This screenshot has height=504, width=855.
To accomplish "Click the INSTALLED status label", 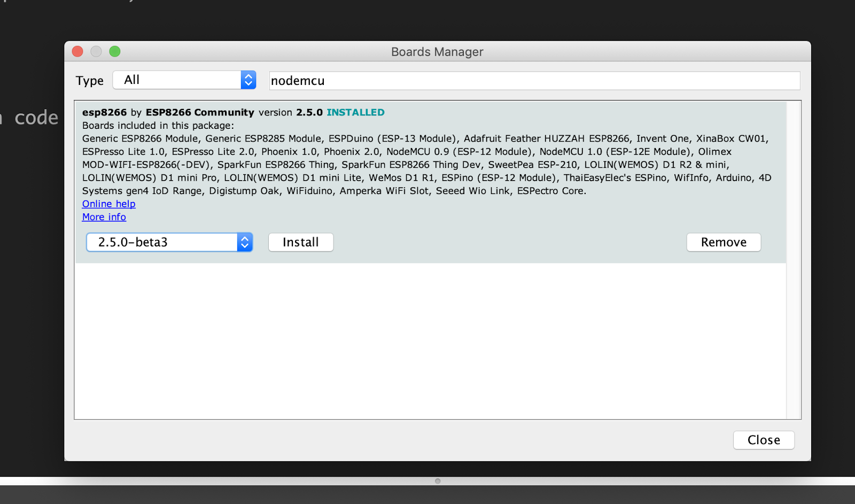I will coord(355,112).
